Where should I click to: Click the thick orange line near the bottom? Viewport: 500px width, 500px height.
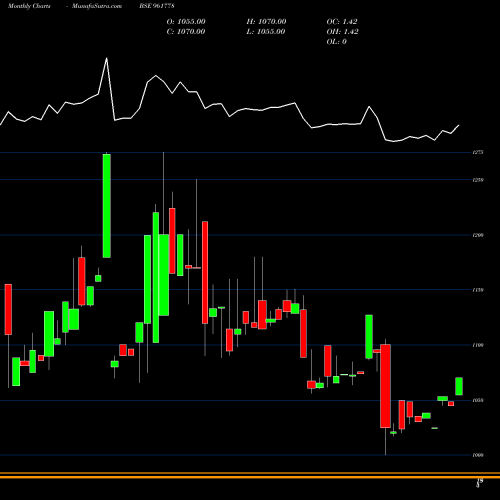[x=250, y=477]
